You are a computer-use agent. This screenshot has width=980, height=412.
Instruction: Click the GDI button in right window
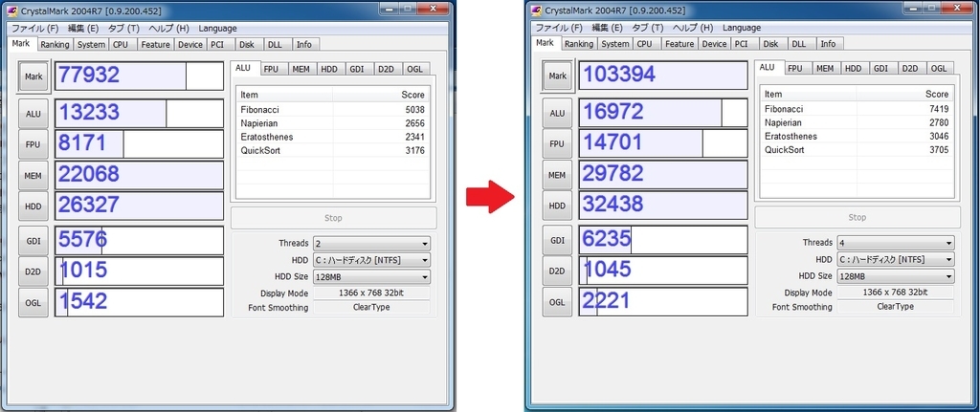(x=557, y=240)
